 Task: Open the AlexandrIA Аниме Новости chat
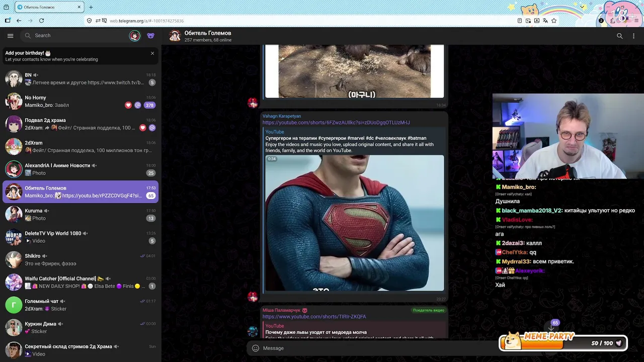point(80,169)
